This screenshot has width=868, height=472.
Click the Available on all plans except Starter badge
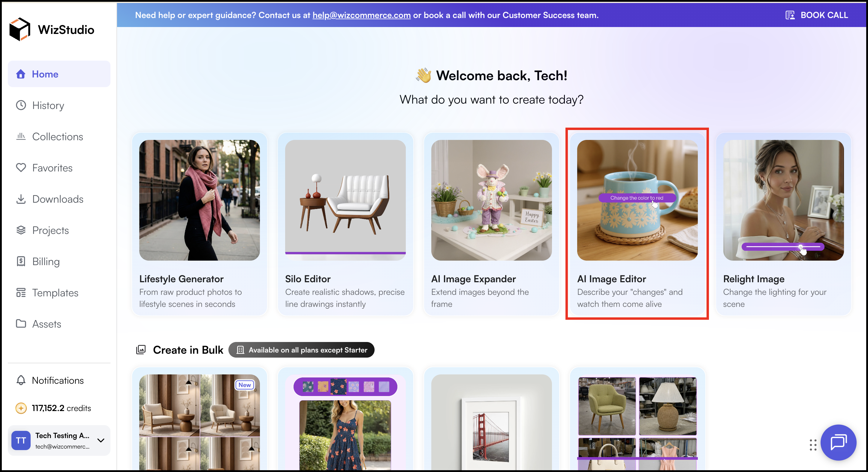tap(301, 350)
